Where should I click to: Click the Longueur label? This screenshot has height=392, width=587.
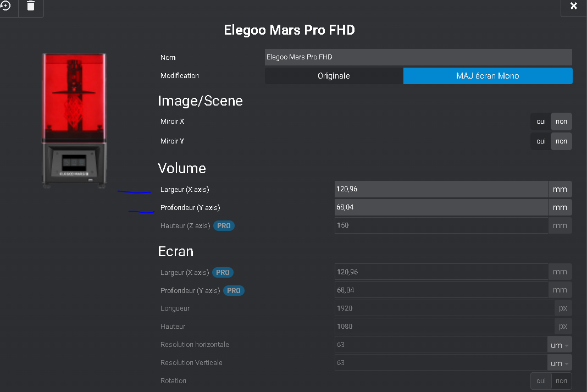[175, 308]
